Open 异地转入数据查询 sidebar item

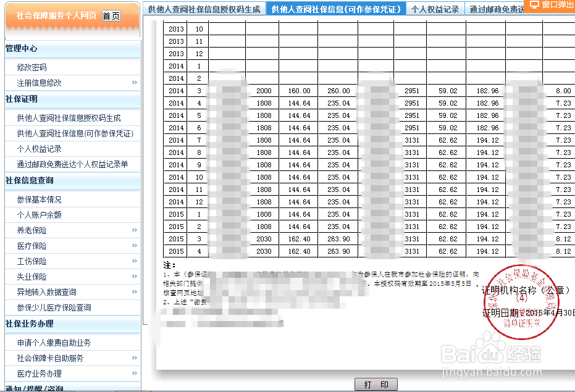click(x=46, y=292)
